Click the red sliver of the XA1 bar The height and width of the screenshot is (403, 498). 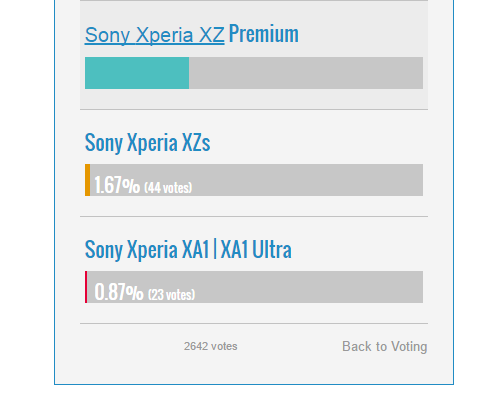[x=86, y=287]
